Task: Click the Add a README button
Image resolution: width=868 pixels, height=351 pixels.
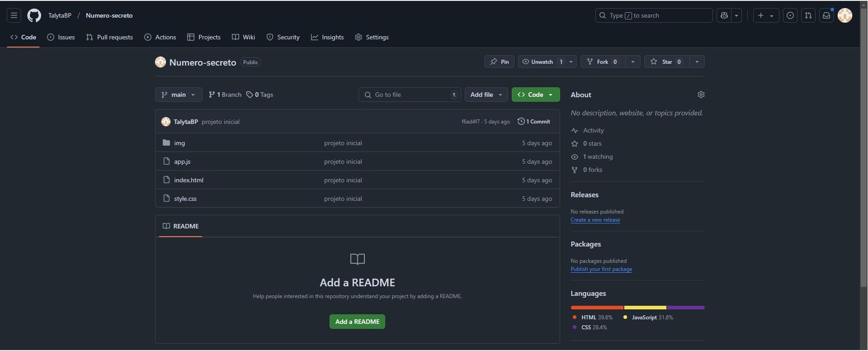Action: 357,322
